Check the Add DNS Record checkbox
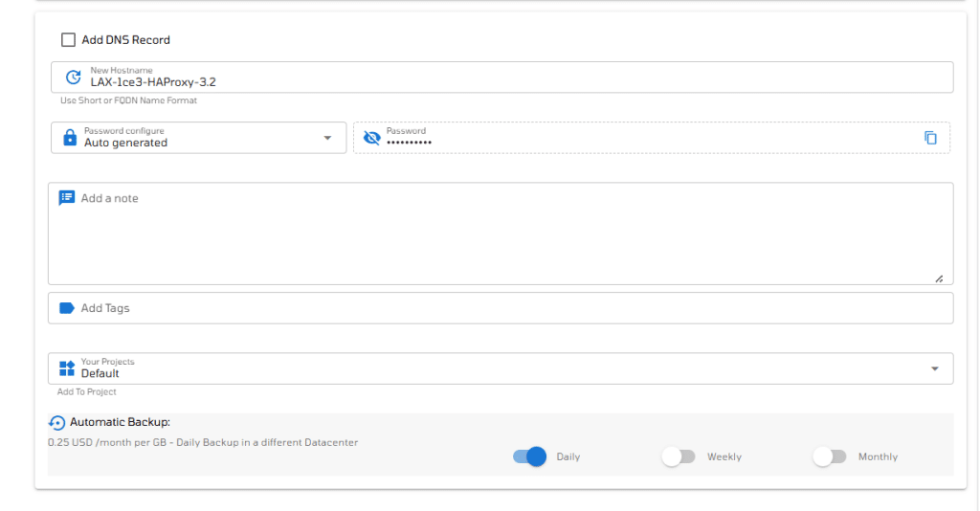Viewport: 980px width, 511px height. coord(68,40)
